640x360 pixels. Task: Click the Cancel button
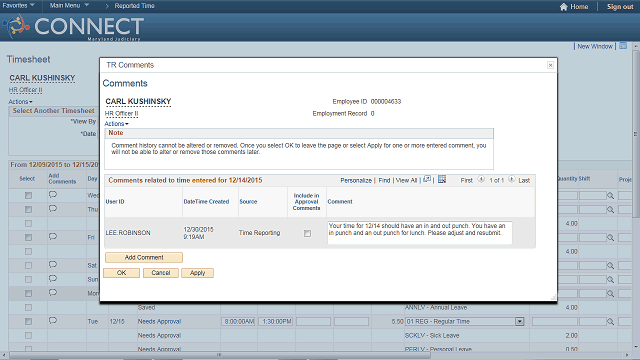[x=160, y=273]
